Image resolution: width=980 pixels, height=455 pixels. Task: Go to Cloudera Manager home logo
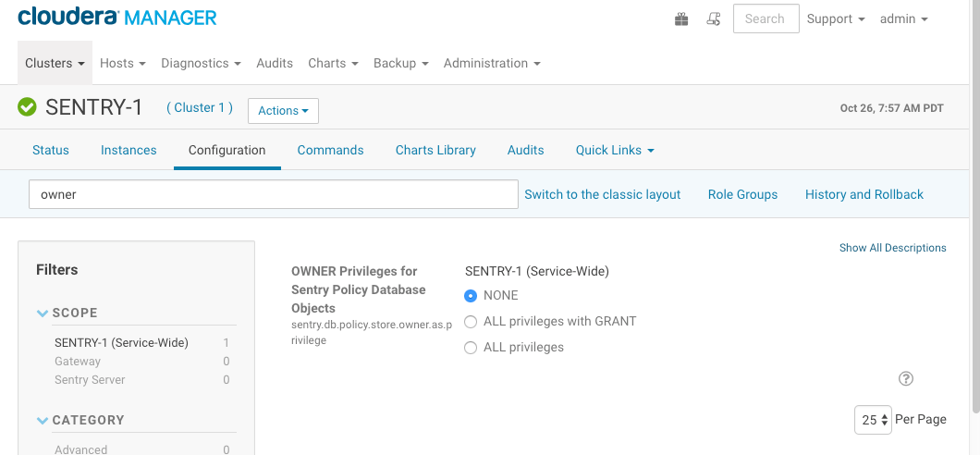pyautogui.click(x=116, y=17)
